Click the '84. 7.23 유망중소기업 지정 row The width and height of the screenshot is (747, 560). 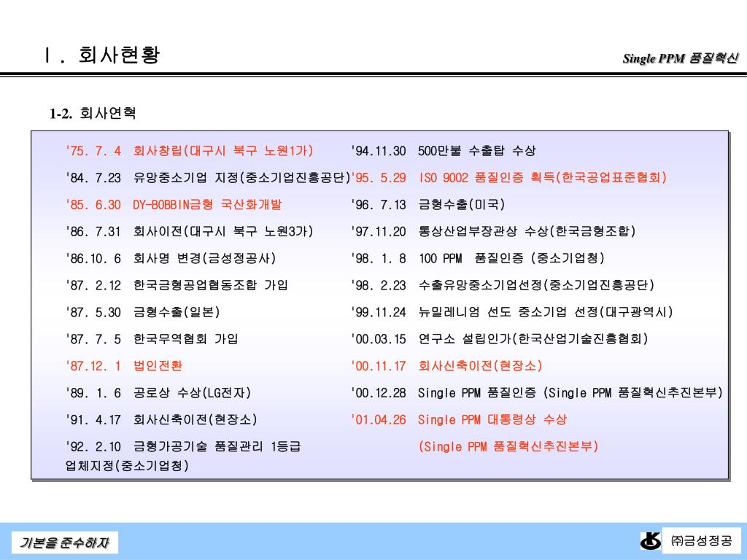click(208, 178)
